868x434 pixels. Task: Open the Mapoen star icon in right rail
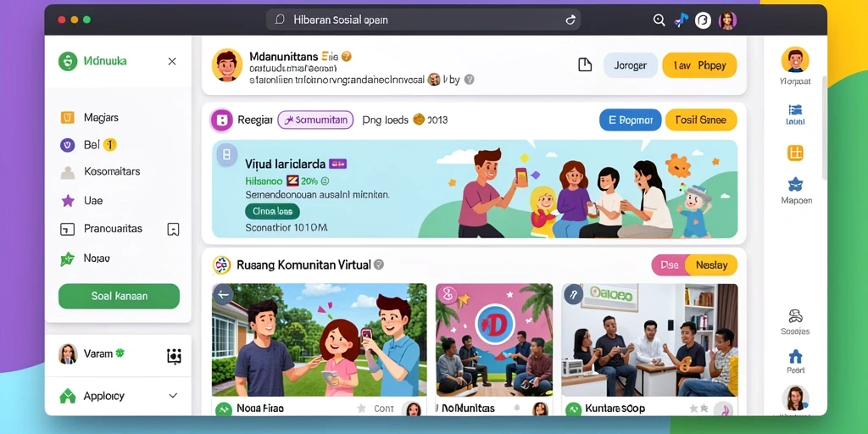pyautogui.click(x=795, y=184)
